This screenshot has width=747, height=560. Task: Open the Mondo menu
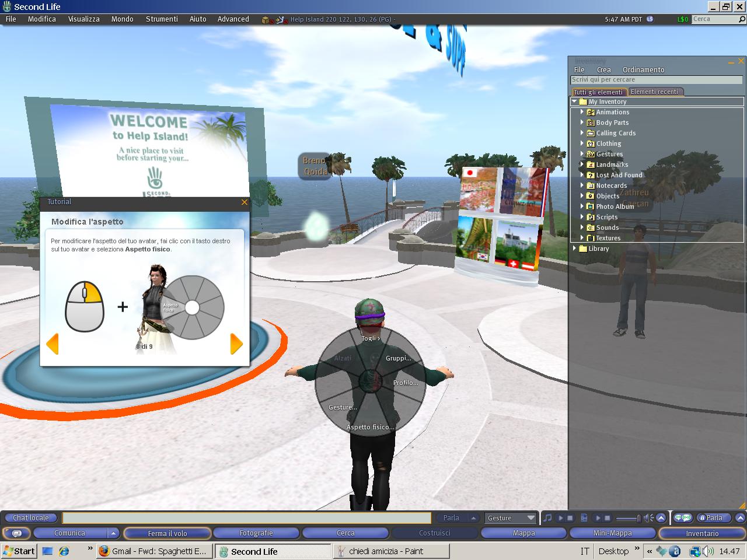pos(123,19)
